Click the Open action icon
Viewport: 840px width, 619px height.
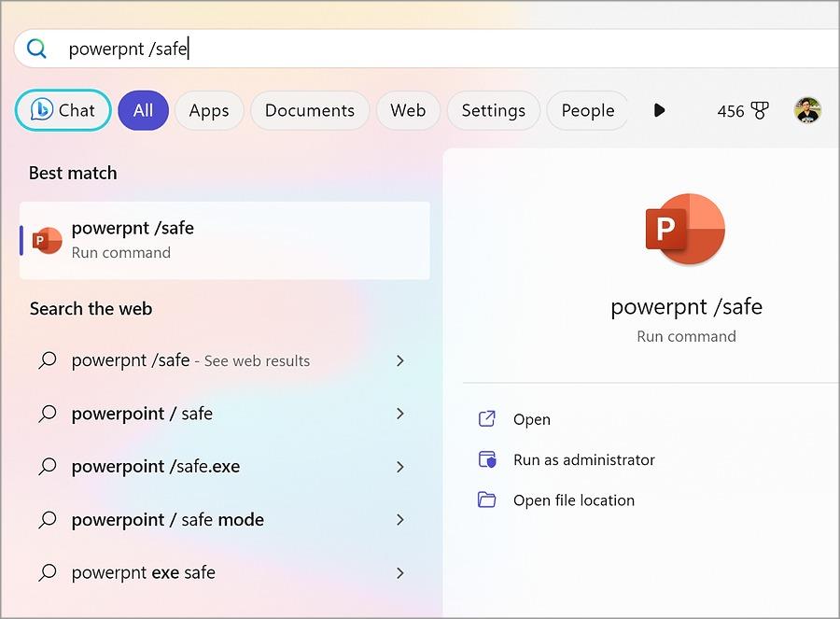tap(486, 418)
